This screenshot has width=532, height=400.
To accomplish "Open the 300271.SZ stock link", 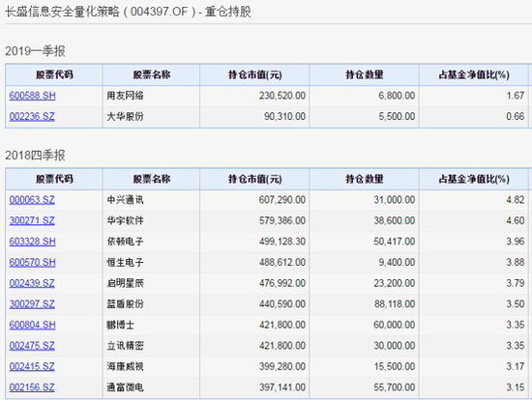I will click(x=32, y=220).
